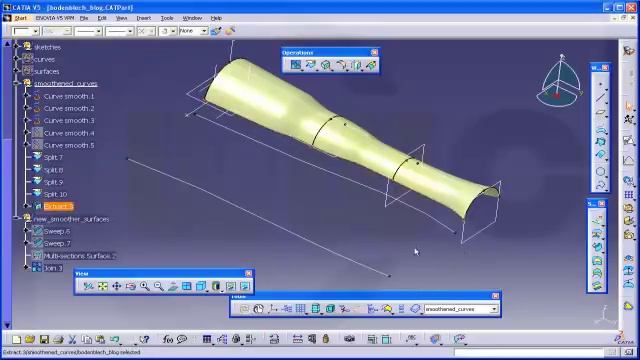640x360 pixels.
Task: Open the Window menu
Action: click(x=192, y=18)
